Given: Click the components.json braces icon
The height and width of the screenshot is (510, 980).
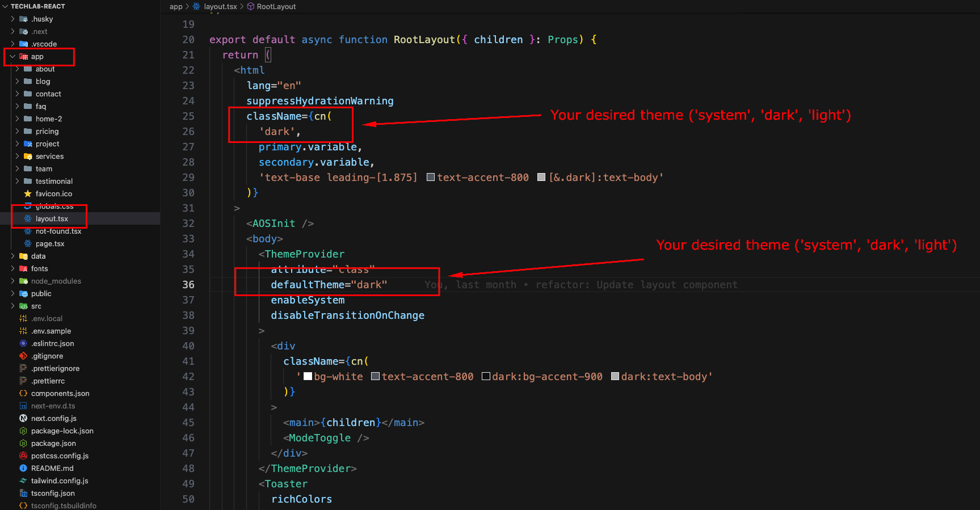Looking at the screenshot, I should pyautogui.click(x=23, y=393).
